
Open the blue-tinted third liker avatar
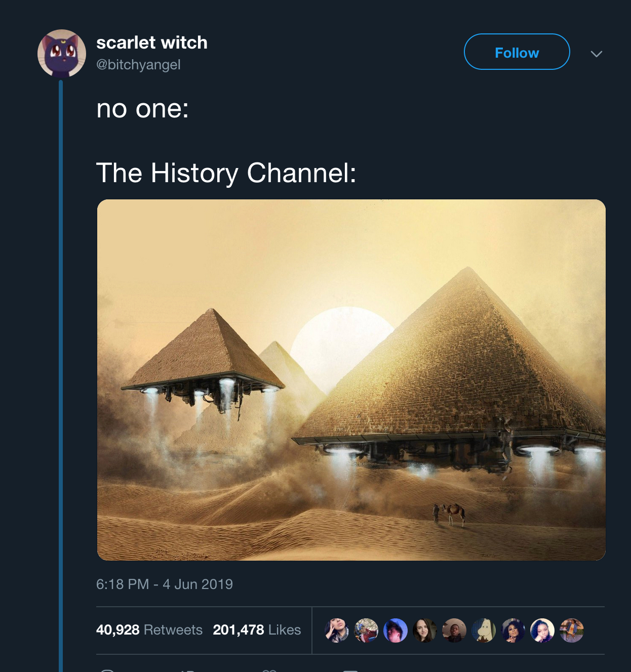396,631
